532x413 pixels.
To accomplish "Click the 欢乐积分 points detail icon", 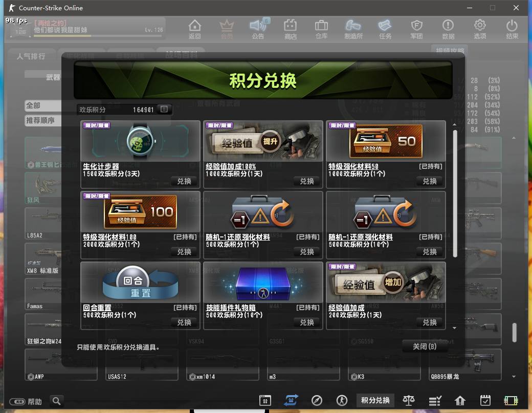I will pyautogui.click(x=164, y=110).
